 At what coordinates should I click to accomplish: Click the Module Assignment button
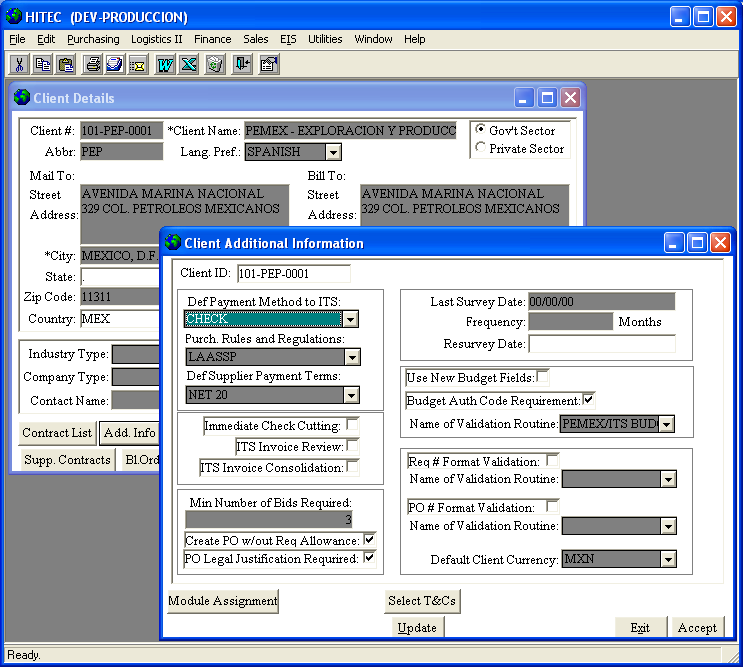click(x=223, y=601)
